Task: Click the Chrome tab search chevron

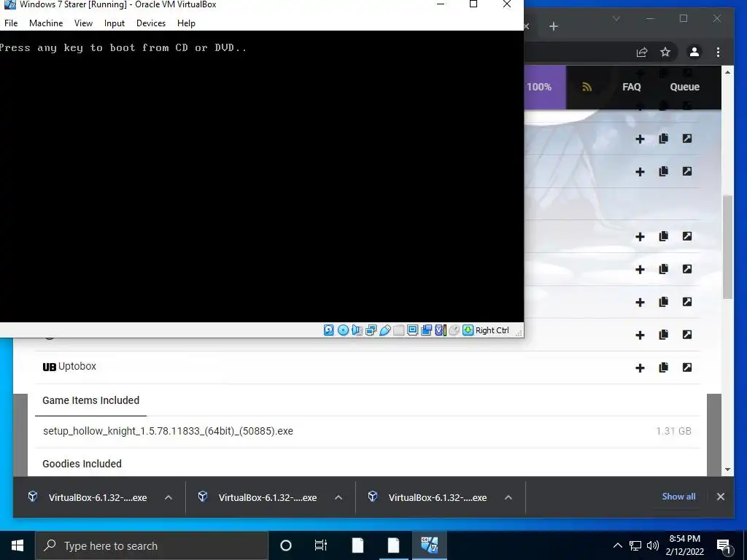Action: (616, 19)
